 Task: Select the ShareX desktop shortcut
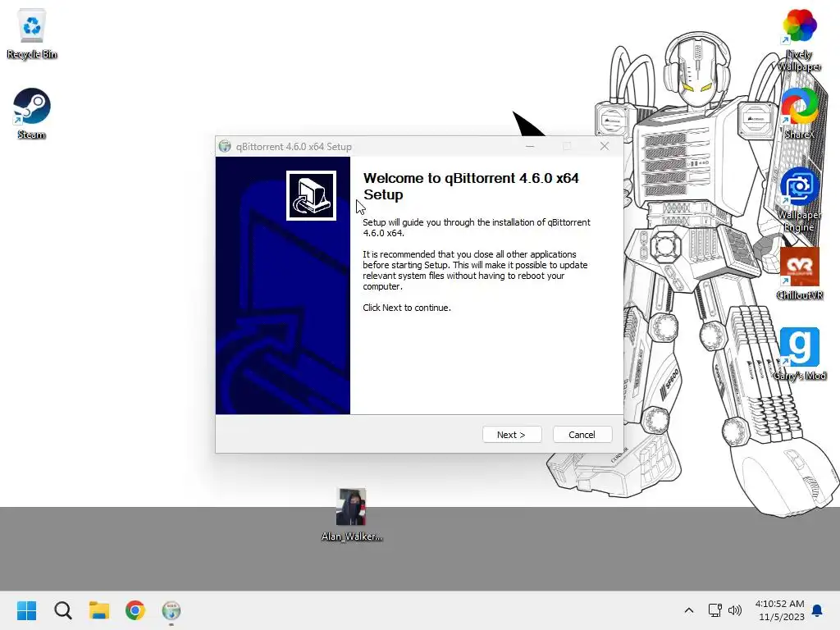coord(799,113)
